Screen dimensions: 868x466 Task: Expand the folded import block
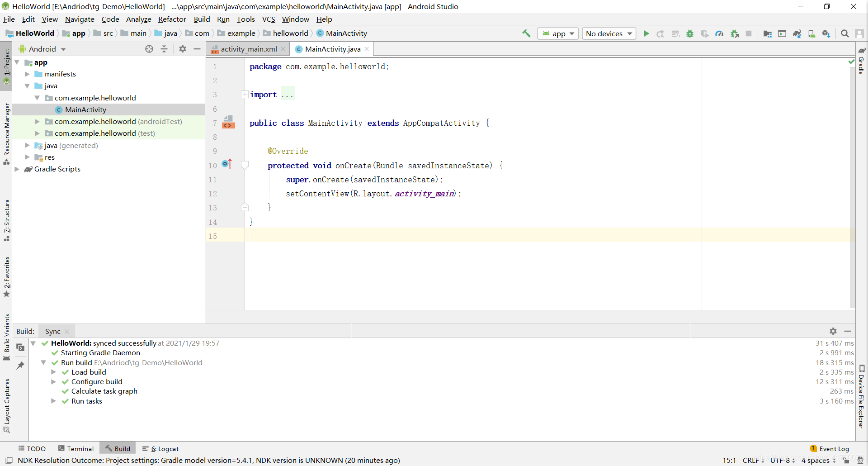click(x=245, y=95)
